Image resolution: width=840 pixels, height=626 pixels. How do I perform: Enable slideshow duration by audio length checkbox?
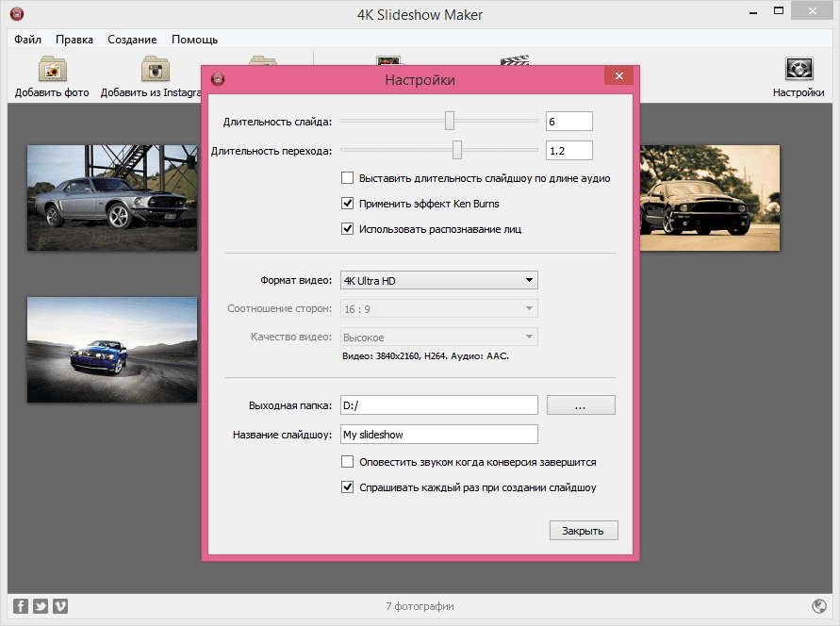(x=347, y=178)
